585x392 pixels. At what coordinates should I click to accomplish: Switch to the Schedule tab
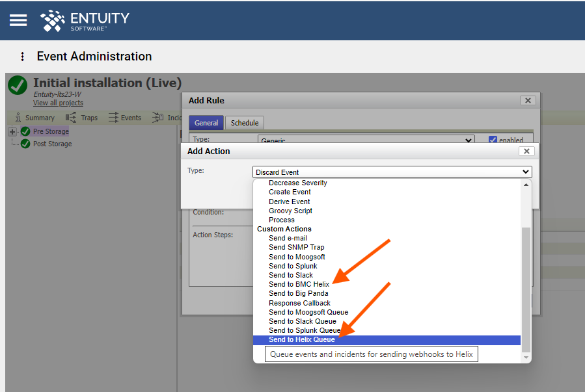coord(245,123)
